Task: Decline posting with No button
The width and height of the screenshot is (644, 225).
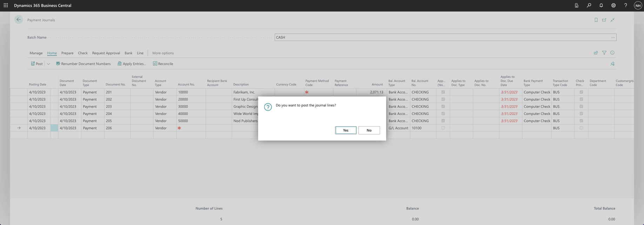Action: point(369,130)
